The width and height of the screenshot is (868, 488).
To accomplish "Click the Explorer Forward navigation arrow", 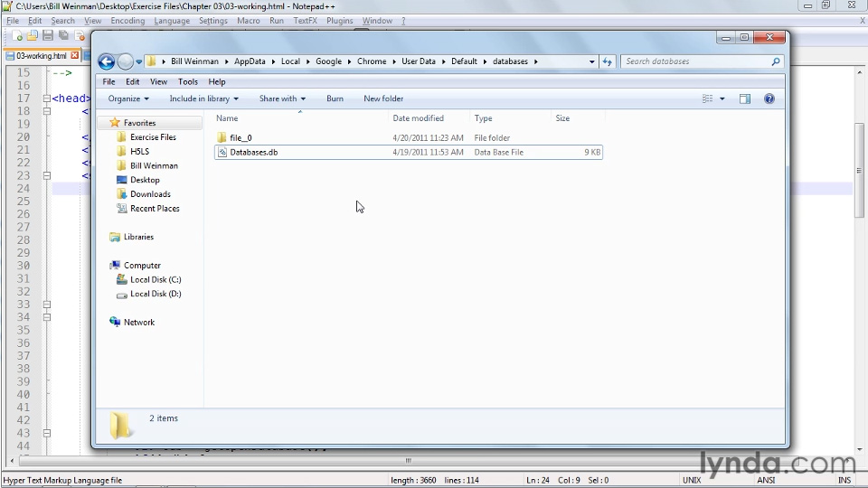I will (126, 61).
